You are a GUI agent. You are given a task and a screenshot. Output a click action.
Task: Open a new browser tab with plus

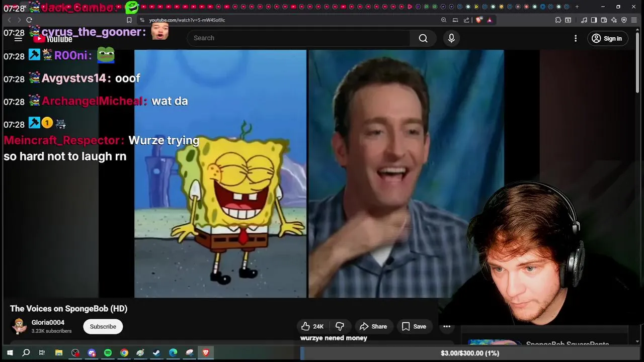pyautogui.click(x=577, y=7)
